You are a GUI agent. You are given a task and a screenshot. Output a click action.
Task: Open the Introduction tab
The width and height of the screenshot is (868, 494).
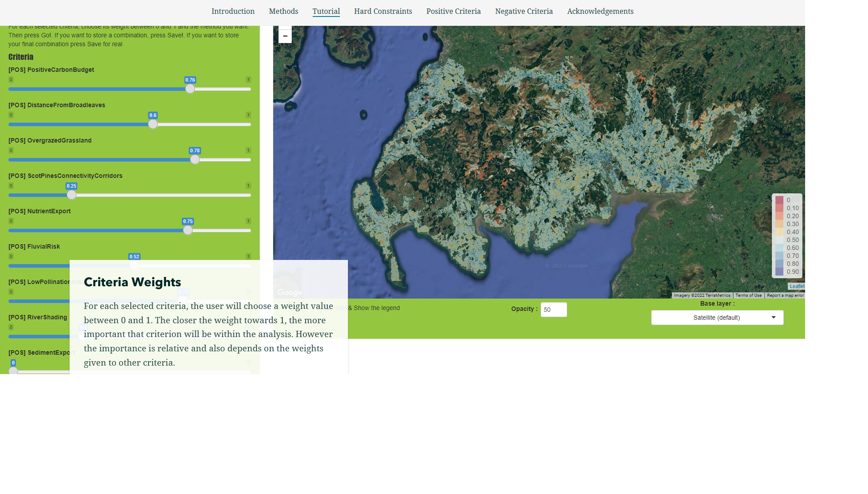[x=233, y=11]
